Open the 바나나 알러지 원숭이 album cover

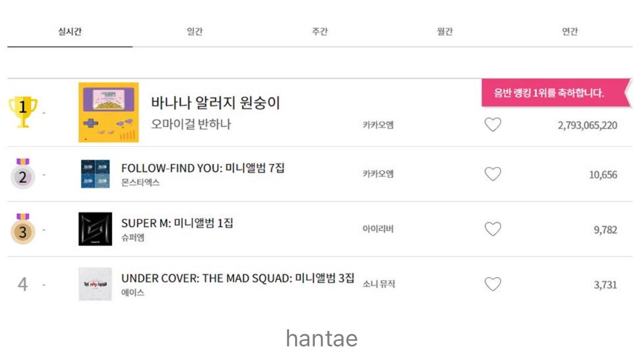108,112
